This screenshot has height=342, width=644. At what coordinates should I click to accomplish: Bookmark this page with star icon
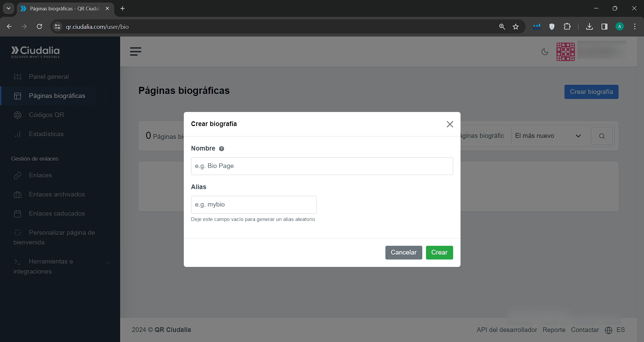click(x=516, y=27)
